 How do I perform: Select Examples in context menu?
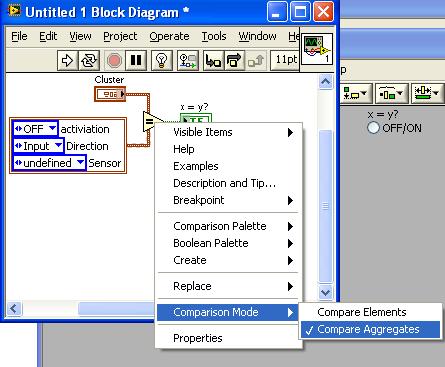click(x=229, y=166)
